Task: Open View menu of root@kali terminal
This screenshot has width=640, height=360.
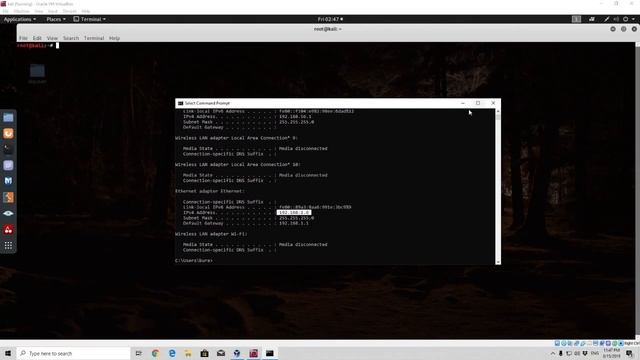Action: tap(52, 38)
